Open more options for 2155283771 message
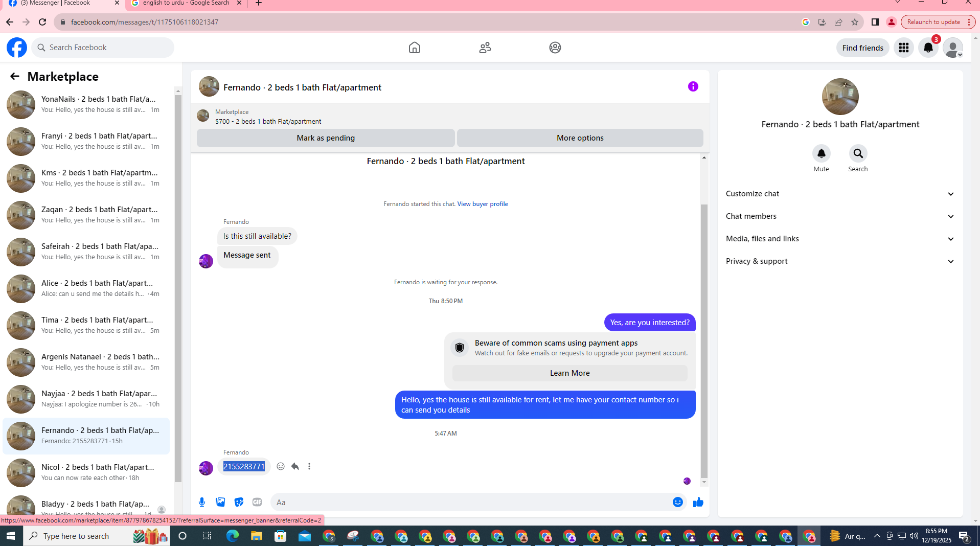This screenshot has width=980, height=546. pyautogui.click(x=309, y=466)
